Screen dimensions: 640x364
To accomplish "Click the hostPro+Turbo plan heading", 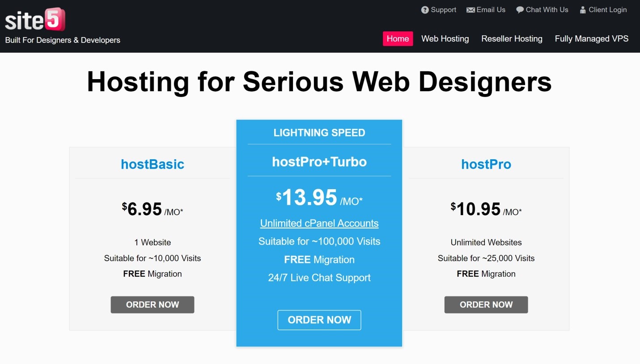I will [x=319, y=161].
